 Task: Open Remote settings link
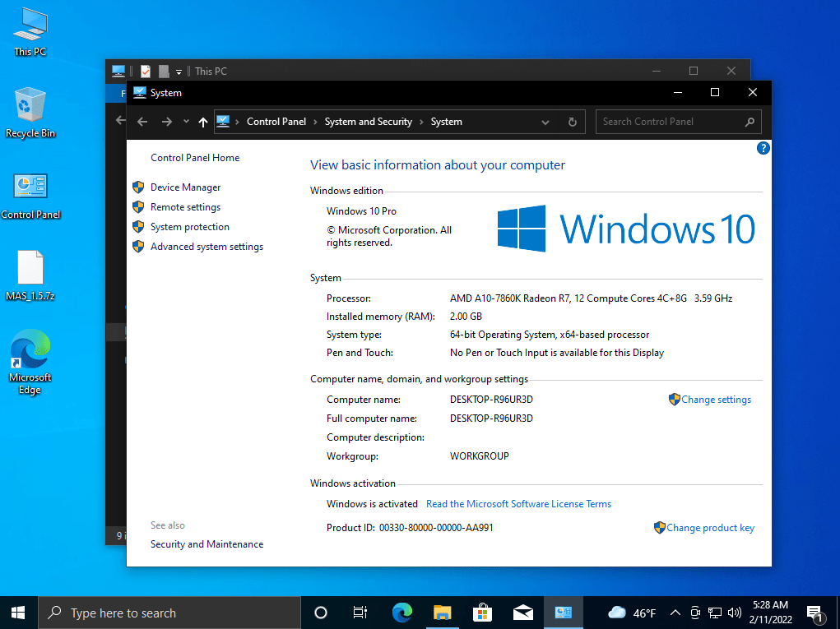tap(185, 207)
